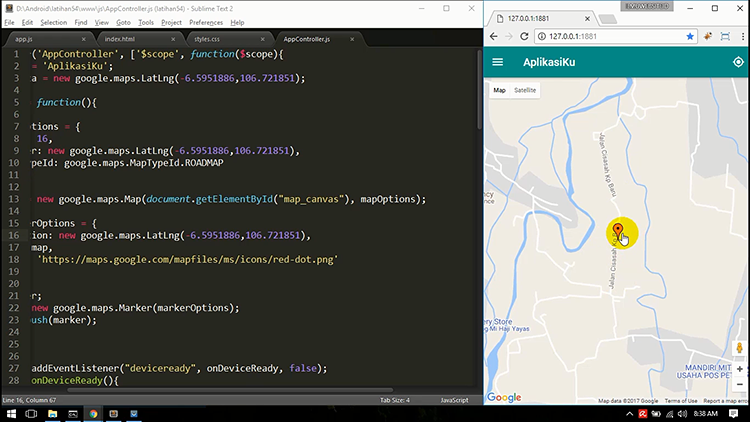Screen dimensions: 750x422
Task: Open the Tools menu
Action: pos(146,22)
